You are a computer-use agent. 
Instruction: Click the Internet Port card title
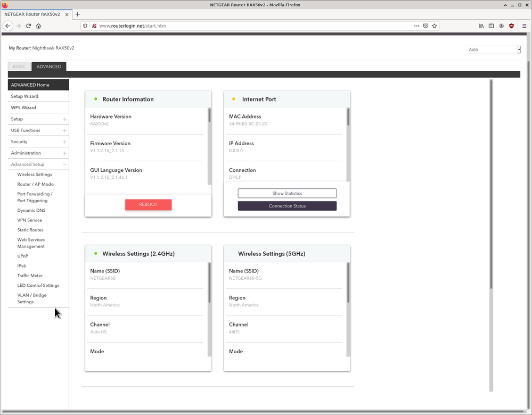(259, 99)
